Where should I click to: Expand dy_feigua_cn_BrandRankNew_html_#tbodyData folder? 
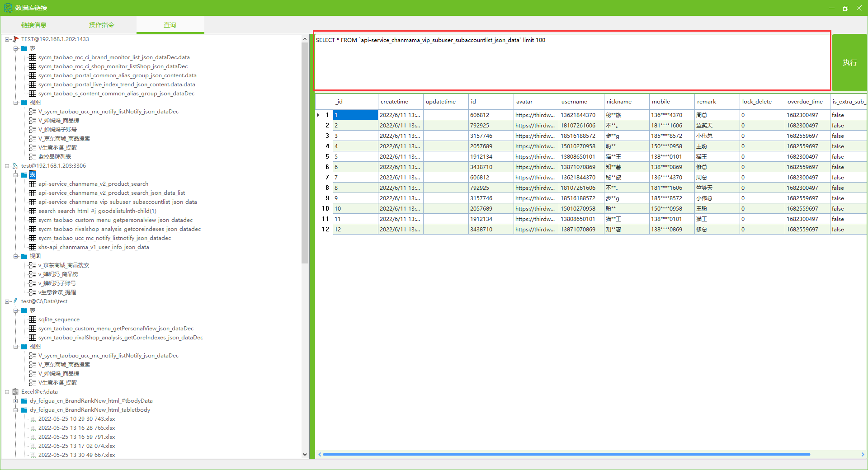pos(15,401)
